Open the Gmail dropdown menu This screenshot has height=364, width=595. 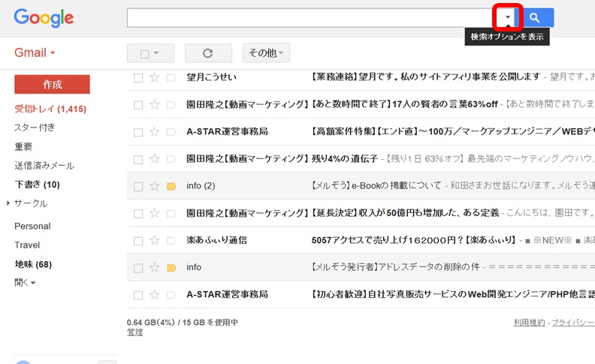pyautogui.click(x=35, y=53)
